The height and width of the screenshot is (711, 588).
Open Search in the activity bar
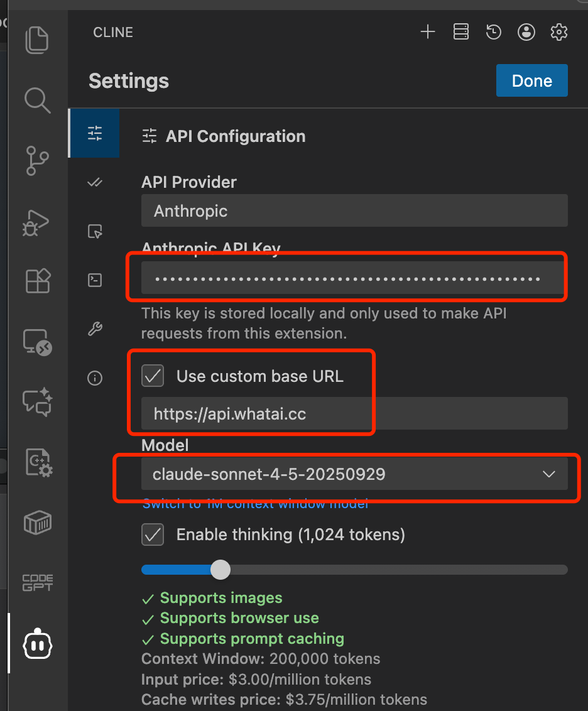coord(37,100)
